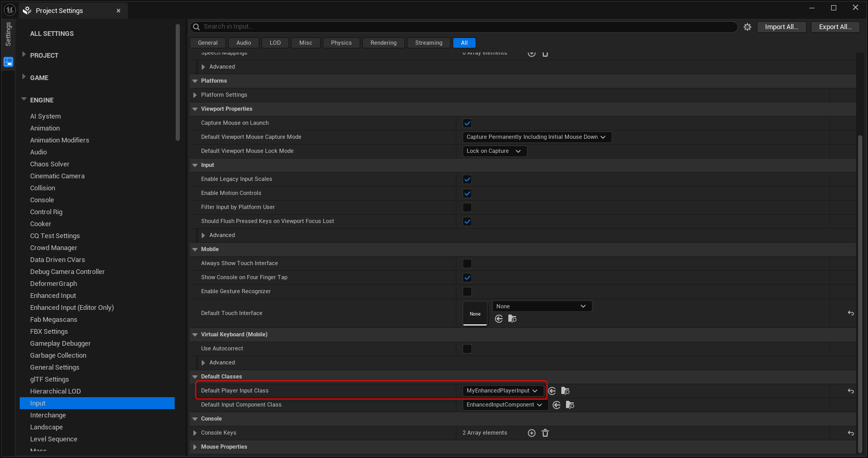
Task: Select the Audio filter tab
Action: [x=244, y=43]
